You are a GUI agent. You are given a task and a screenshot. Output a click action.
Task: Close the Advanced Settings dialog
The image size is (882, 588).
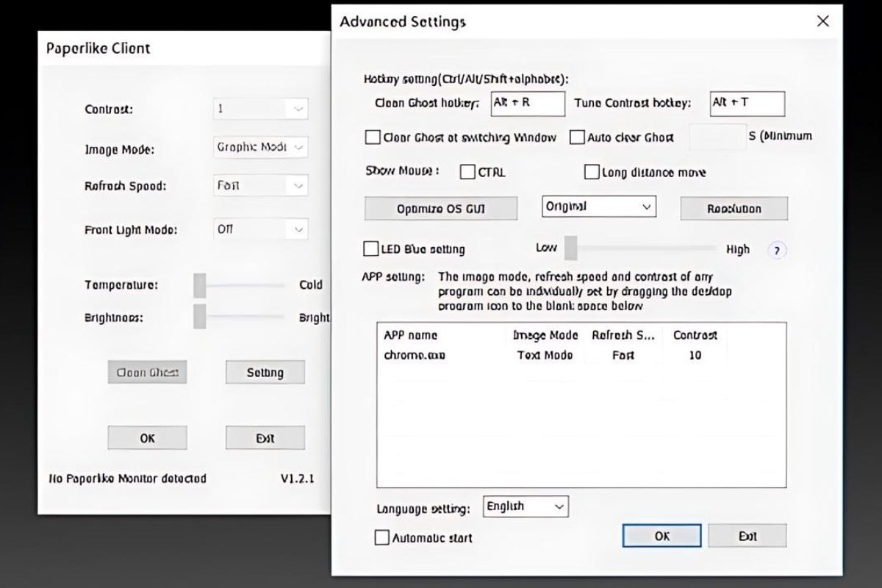tap(823, 21)
